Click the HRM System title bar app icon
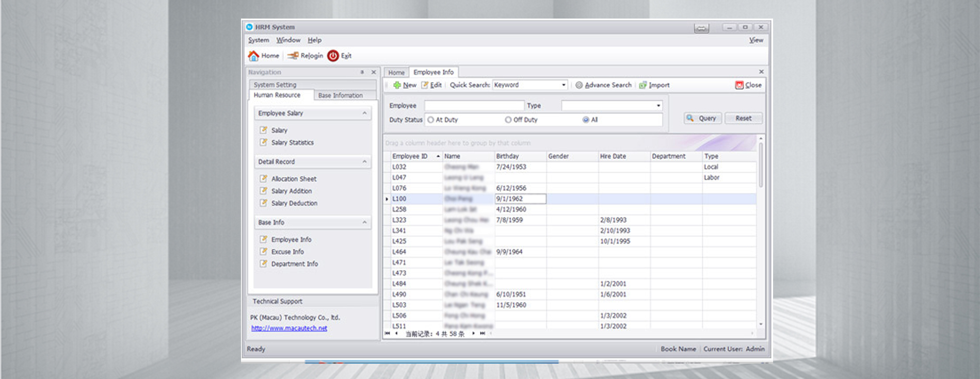This screenshot has width=980, height=379. point(249,27)
